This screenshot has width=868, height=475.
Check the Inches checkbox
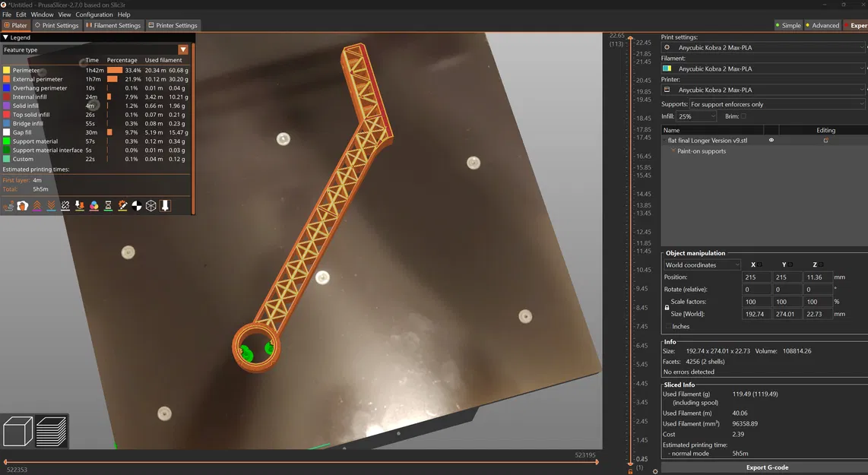[667, 327]
